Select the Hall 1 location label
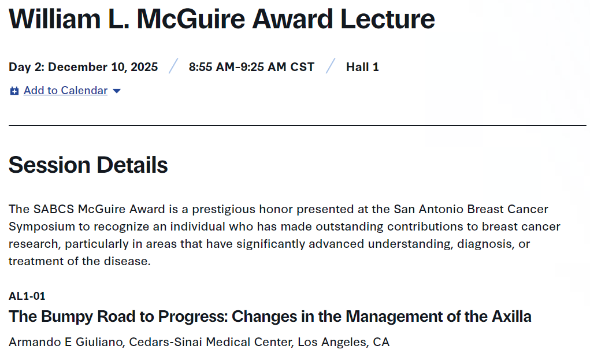This screenshot has height=364, width=590. (362, 67)
